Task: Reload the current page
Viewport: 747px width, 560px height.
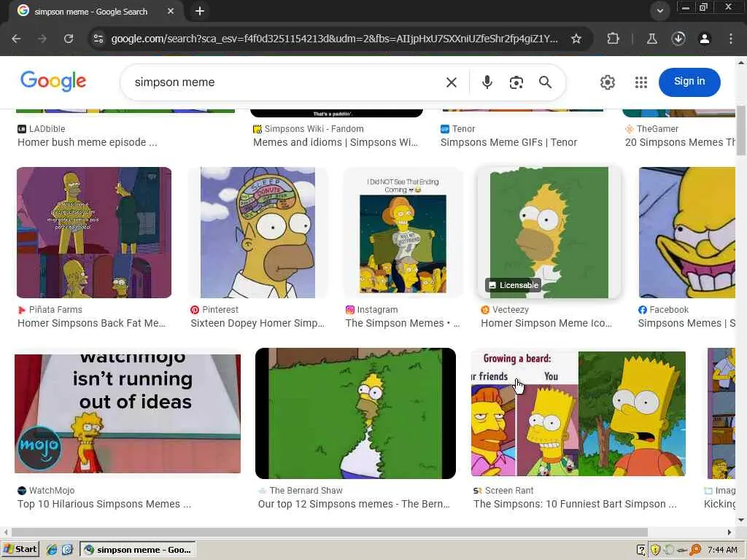Action: tap(69, 39)
